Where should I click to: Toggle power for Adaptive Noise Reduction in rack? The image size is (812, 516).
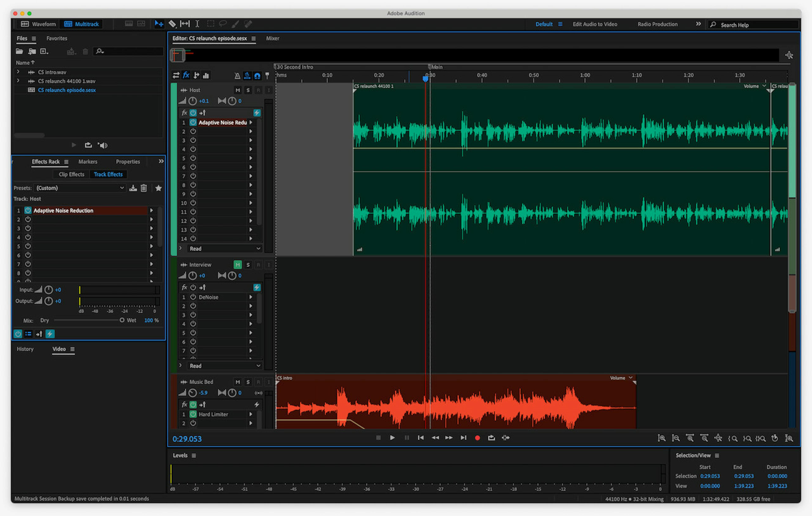click(x=28, y=210)
